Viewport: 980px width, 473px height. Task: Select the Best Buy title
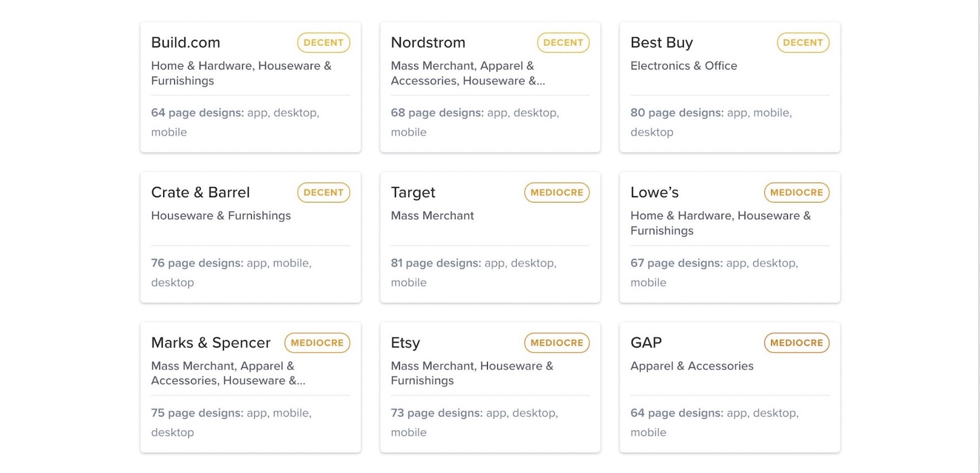661,43
